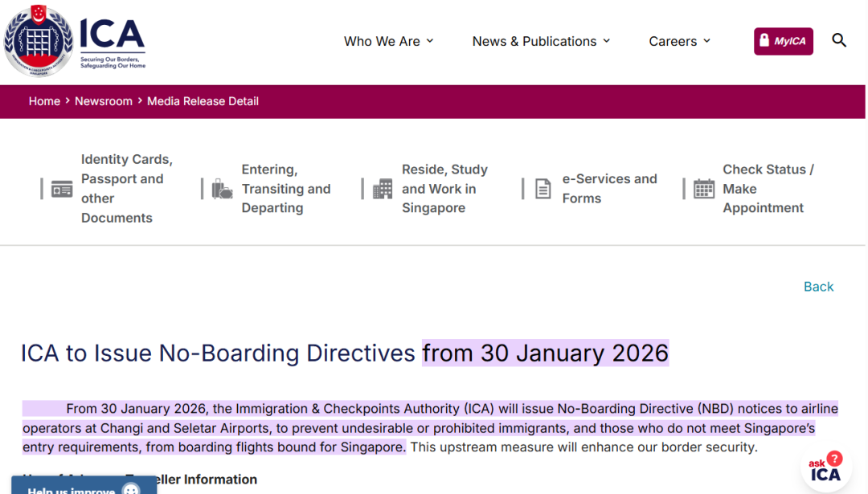This screenshot has height=494, width=868.
Task: Click Media Release Detail breadcrumb
Action: pyautogui.click(x=203, y=101)
